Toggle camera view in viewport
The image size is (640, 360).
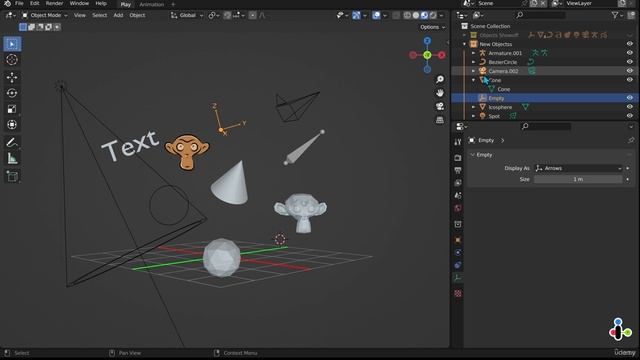pyautogui.click(x=440, y=107)
